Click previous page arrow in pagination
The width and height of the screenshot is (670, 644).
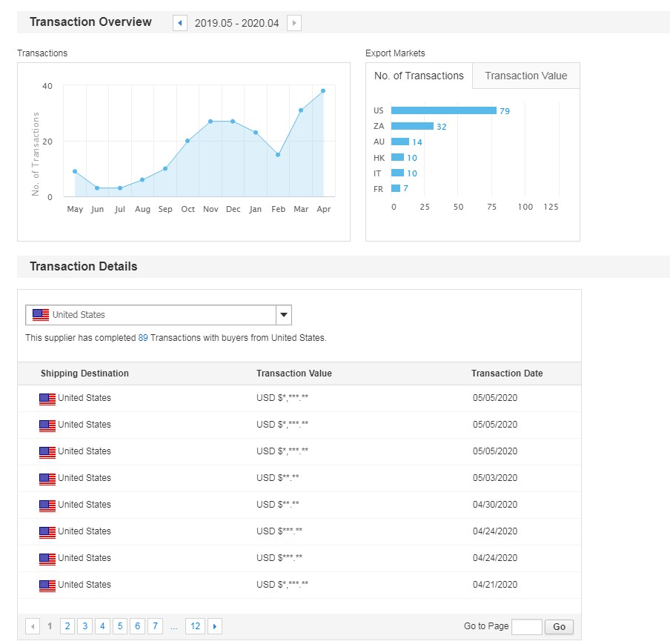coord(33,627)
